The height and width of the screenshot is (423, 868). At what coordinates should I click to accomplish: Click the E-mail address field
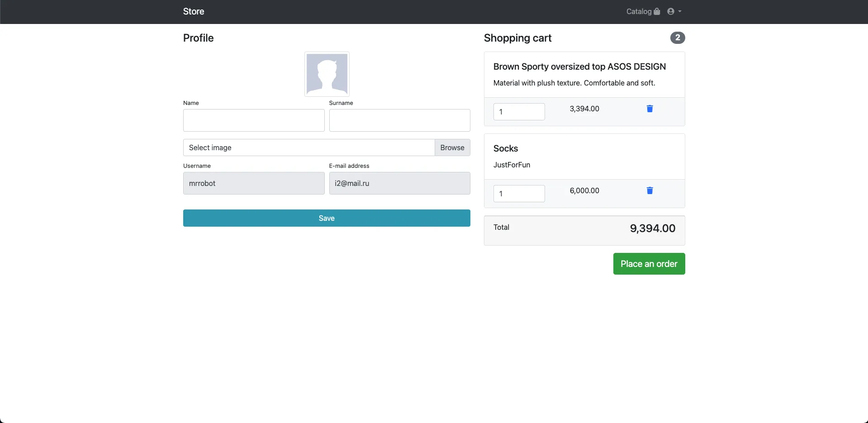click(x=400, y=183)
